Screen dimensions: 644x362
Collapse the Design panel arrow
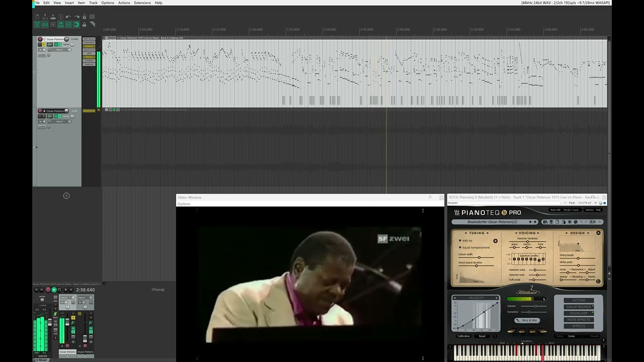(598, 233)
